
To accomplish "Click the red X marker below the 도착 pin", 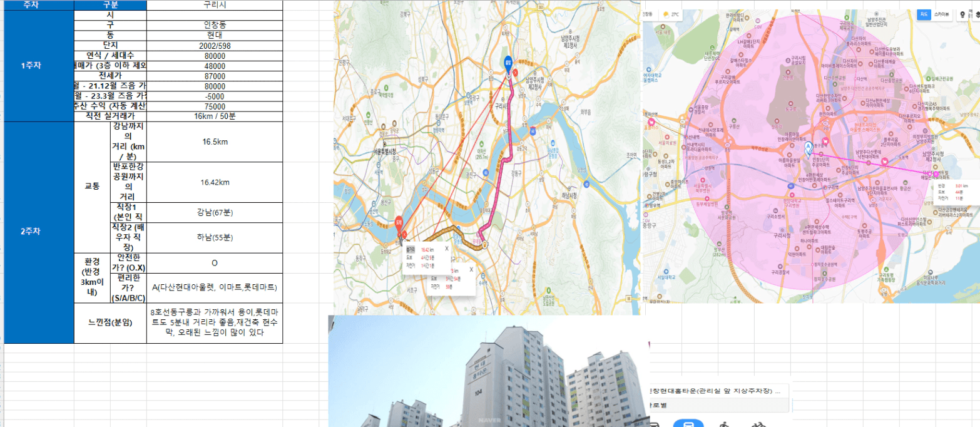I will coord(404,235).
